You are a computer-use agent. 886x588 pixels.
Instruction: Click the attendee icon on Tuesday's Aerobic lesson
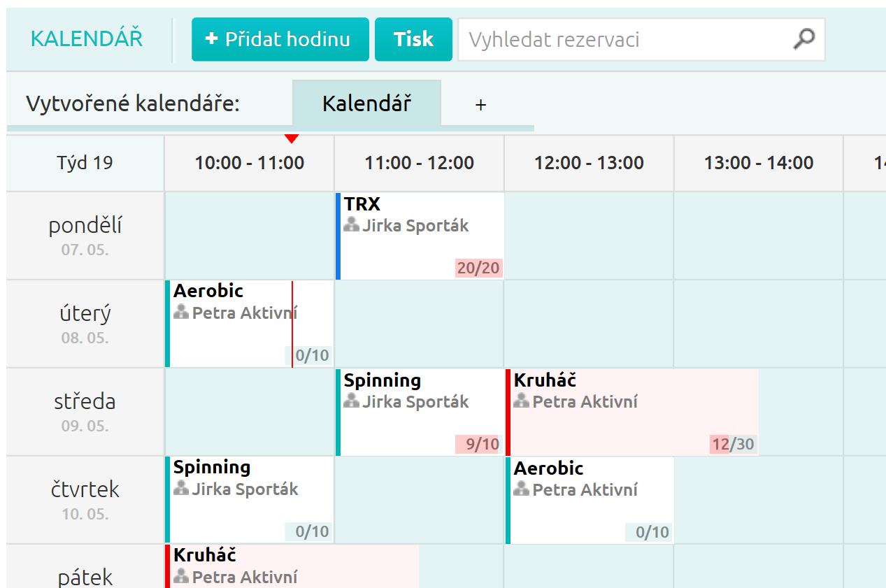tap(180, 313)
